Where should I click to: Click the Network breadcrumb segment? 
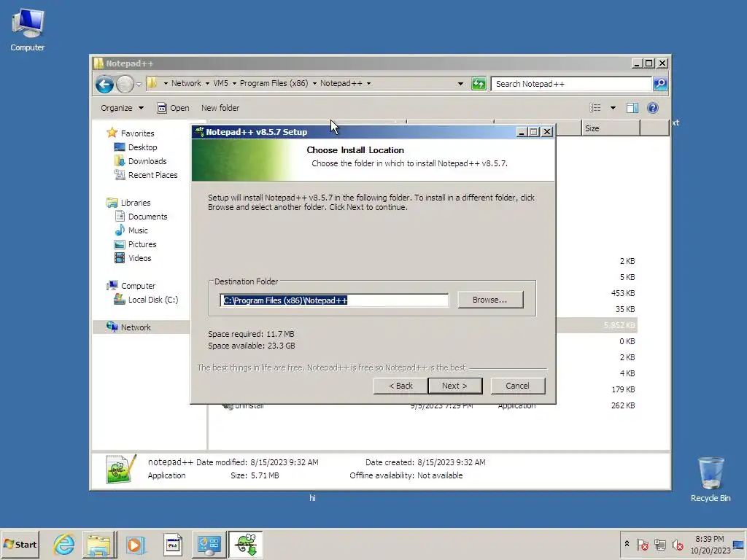(186, 83)
